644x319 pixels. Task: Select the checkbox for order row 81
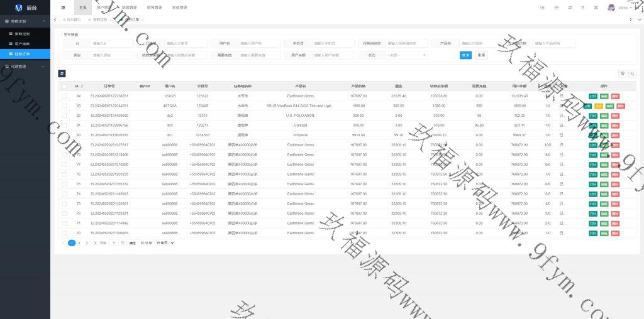pyautogui.click(x=64, y=126)
